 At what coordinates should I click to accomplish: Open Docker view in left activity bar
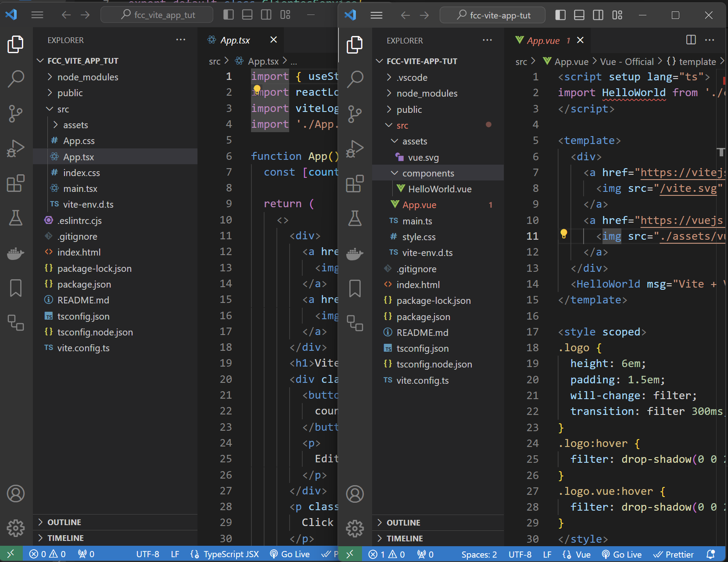[x=15, y=253]
